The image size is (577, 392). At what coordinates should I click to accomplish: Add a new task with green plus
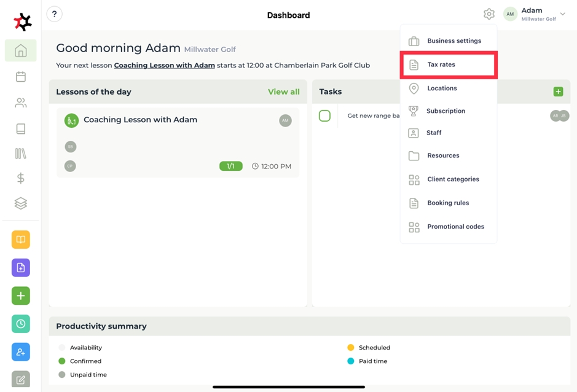558,92
